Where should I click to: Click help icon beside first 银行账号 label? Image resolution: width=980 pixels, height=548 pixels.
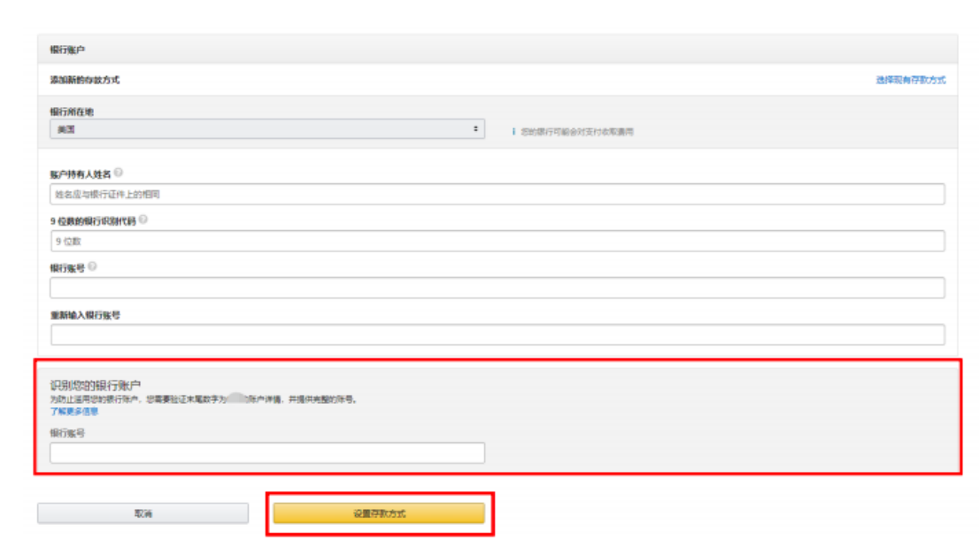click(93, 267)
